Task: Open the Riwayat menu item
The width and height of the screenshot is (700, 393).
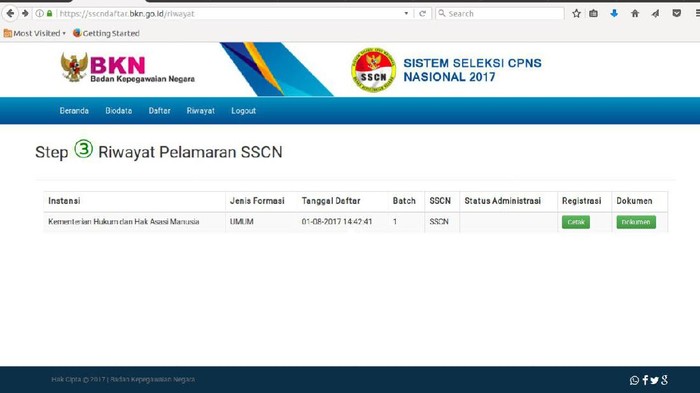Action: click(x=200, y=111)
